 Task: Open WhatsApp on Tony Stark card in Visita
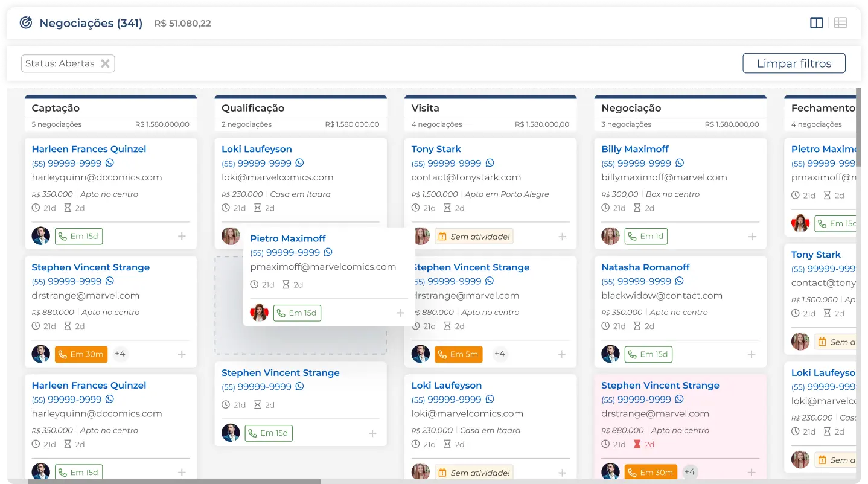point(490,163)
